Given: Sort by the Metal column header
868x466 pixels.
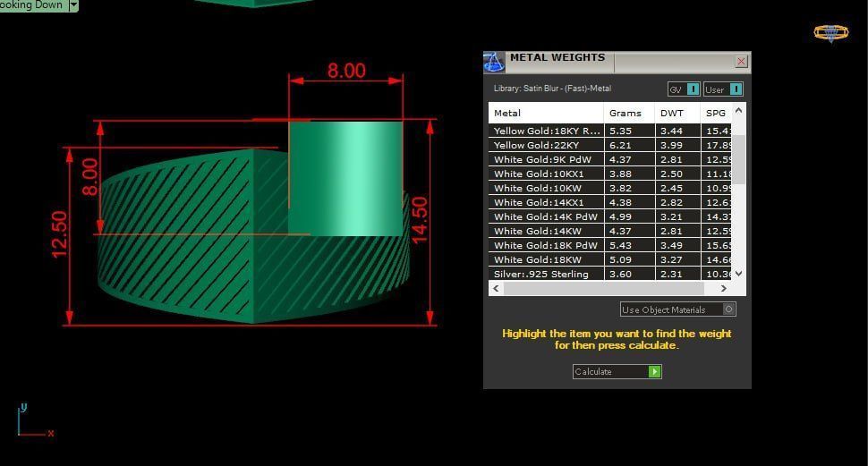Looking at the screenshot, I should pyautogui.click(x=546, y=113).
